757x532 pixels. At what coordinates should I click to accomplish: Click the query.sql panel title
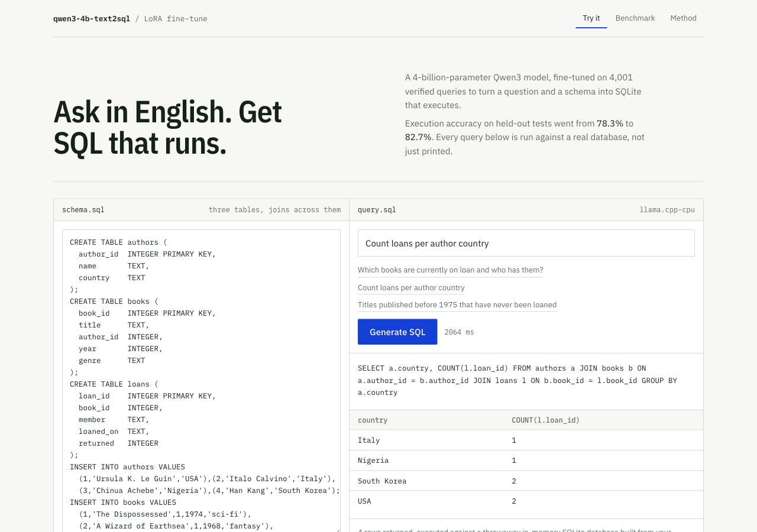(377, 210)
